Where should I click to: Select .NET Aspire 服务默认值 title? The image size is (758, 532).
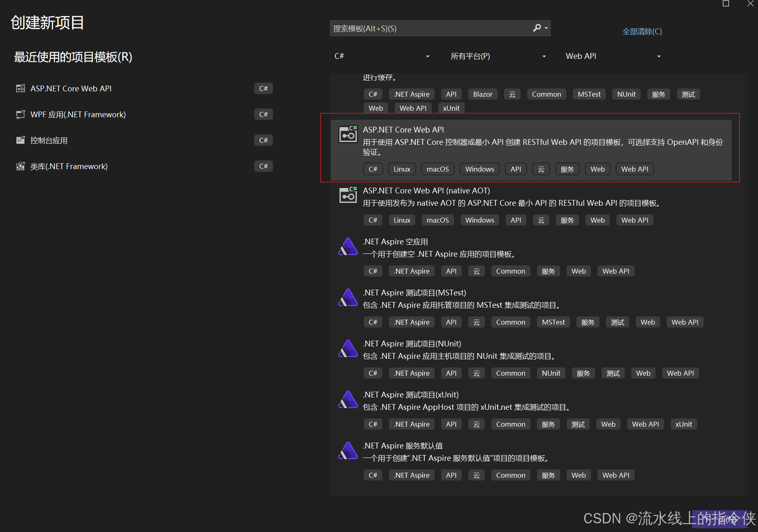pos(403,446)
